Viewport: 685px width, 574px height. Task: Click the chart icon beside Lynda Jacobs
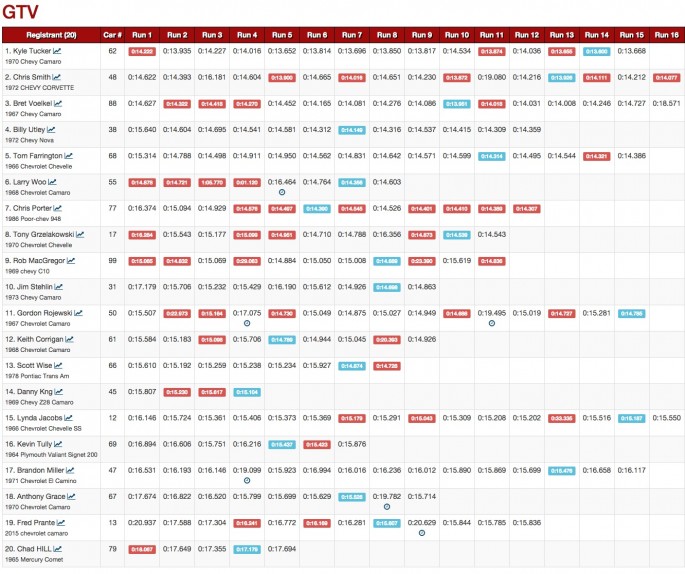click(68, 417)
